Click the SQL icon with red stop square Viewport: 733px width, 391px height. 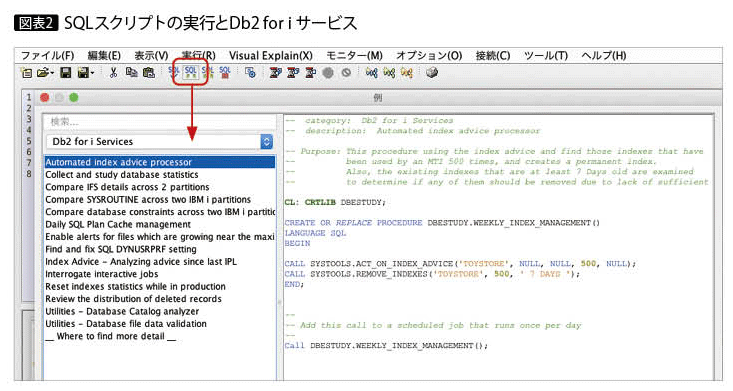coord(225,73)
